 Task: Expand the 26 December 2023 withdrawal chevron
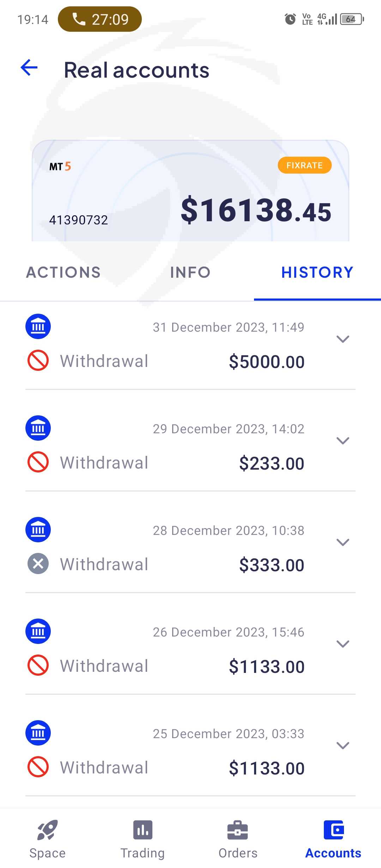point(343,644)
